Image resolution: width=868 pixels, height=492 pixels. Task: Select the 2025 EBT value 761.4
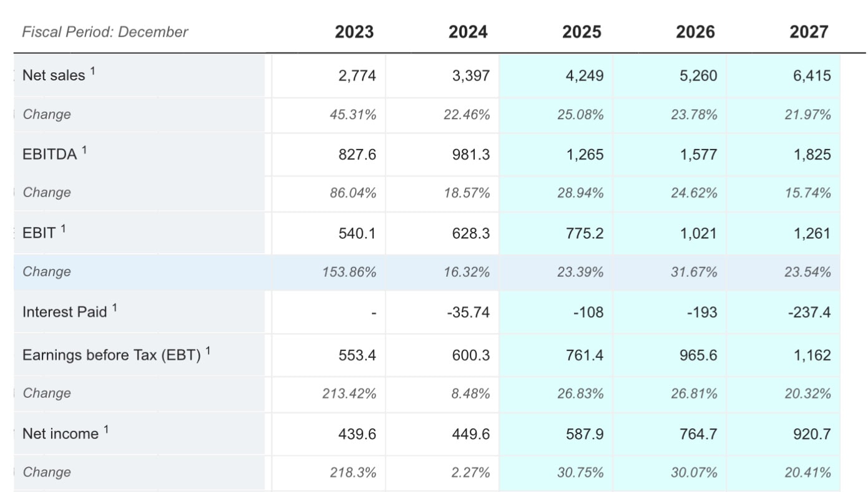coord(584,355)
